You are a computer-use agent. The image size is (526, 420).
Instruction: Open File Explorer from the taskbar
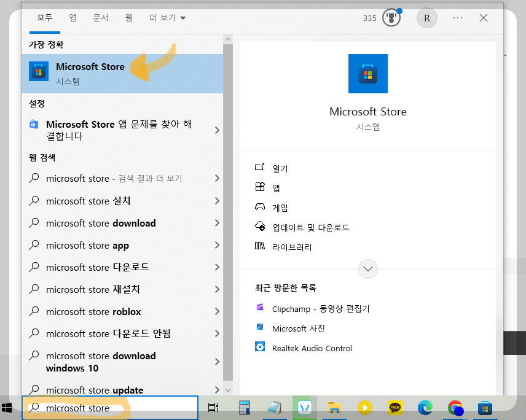click(x=334, y=408)
